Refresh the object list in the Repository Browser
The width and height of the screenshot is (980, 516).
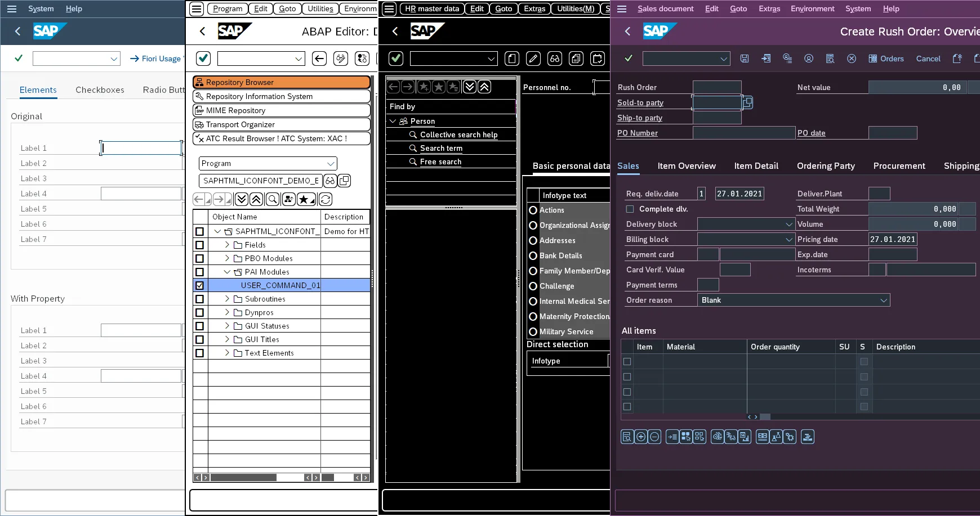(326, 199)
